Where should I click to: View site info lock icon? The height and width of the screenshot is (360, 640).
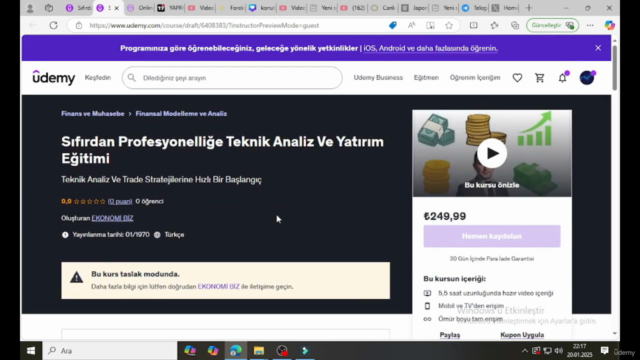(x=79, y=25)
